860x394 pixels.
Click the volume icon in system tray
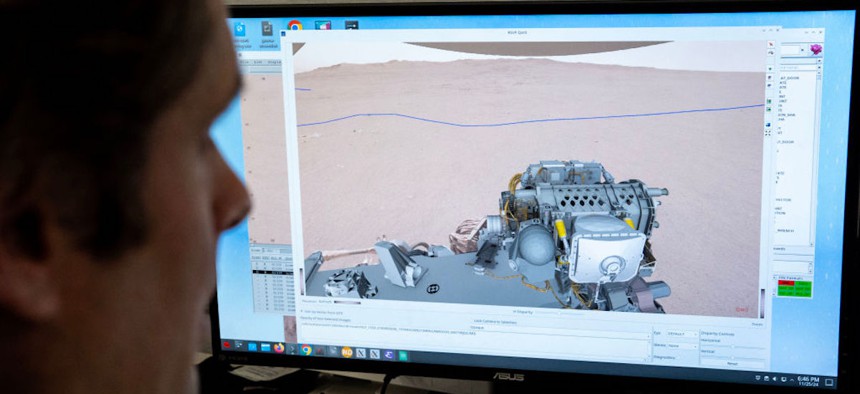pyautogui.click(x=774, y=379)
